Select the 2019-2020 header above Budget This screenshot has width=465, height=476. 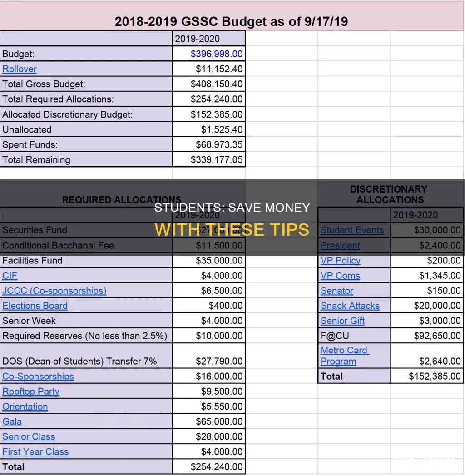coord(209,39)
